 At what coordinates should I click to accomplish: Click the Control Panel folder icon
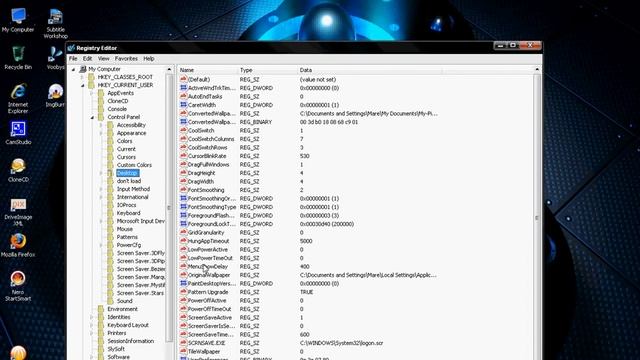[x=101, y=117]
